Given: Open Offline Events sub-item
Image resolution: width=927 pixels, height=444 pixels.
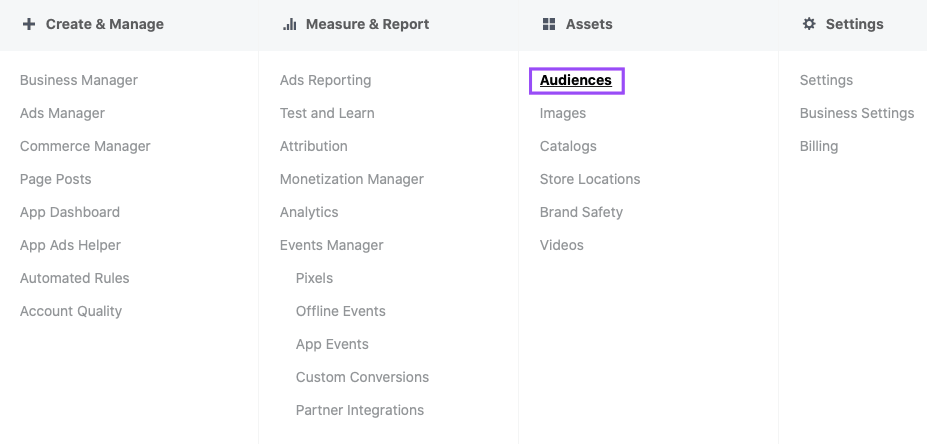Looking at the screenshot, I should [340, 311].
